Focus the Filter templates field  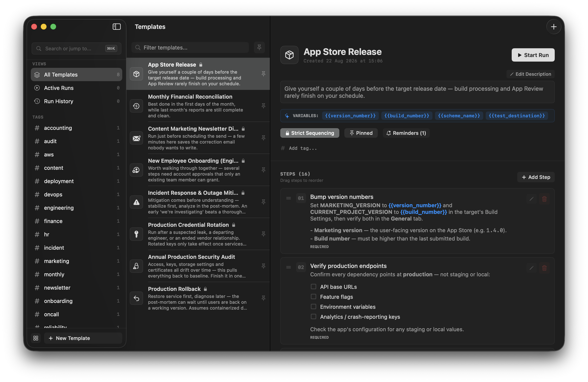190,47
